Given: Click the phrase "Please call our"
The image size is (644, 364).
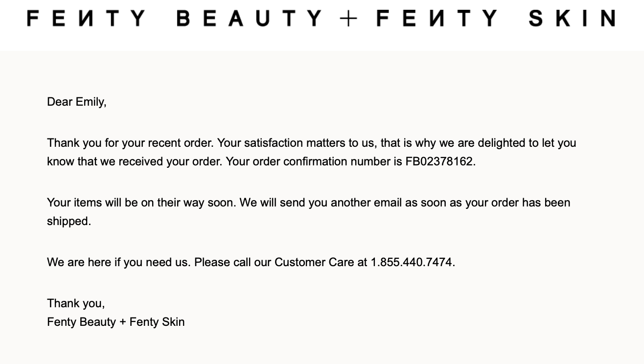Looking at the screenshot, I should pyautogui.click(x=232, y=262).
